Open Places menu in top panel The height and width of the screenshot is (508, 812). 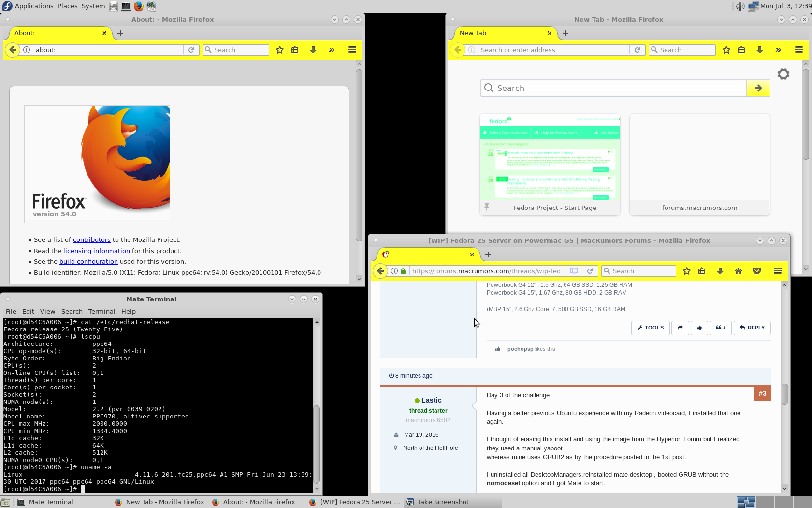(68, 6)
